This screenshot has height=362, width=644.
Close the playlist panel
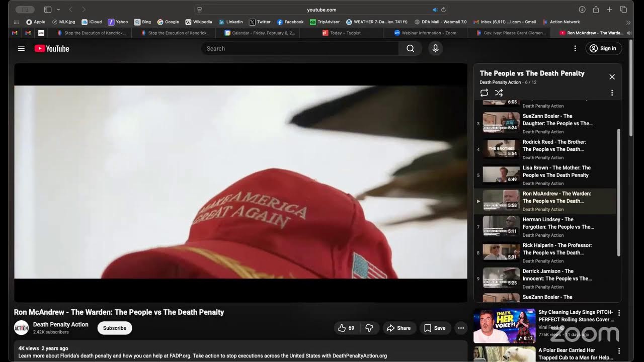tap(612, 77)
